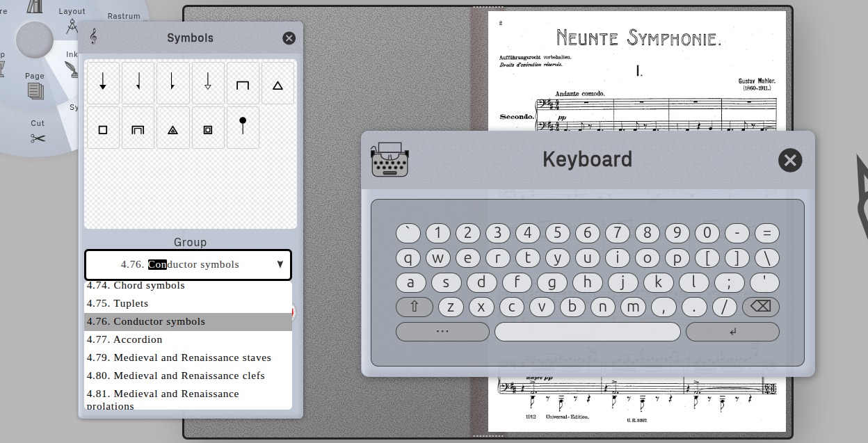The width and height of the screenshot is (868, 443).
Task: Click the 'Secondo.' part label on score
Action: (516, 116)
